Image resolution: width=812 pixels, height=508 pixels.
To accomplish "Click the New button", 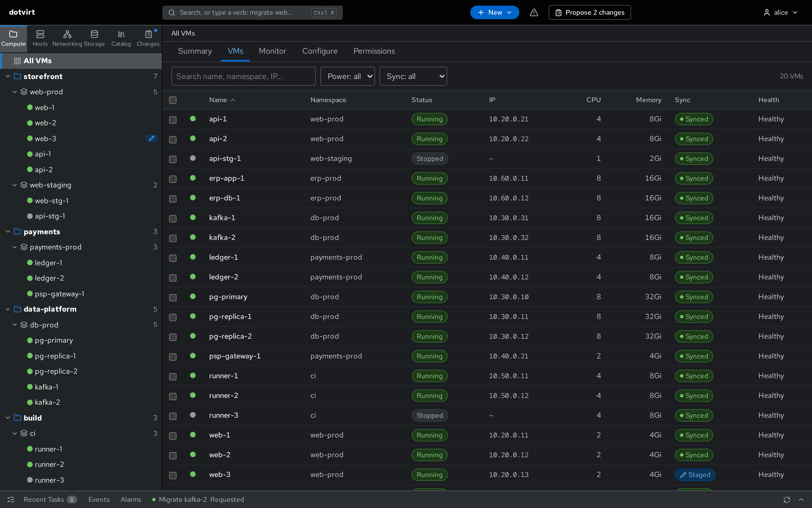I will [495, 12].
